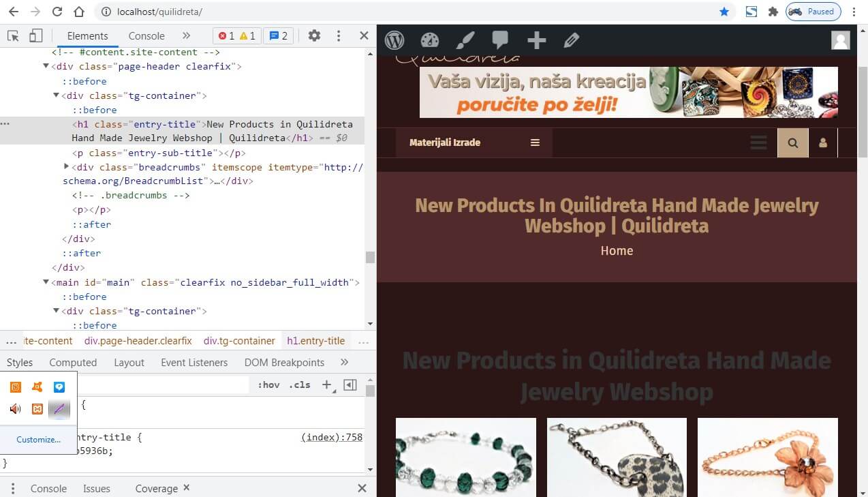Click the XAMPP tray icon
This screenshot has height=497, width=868.
pos(37,409)
